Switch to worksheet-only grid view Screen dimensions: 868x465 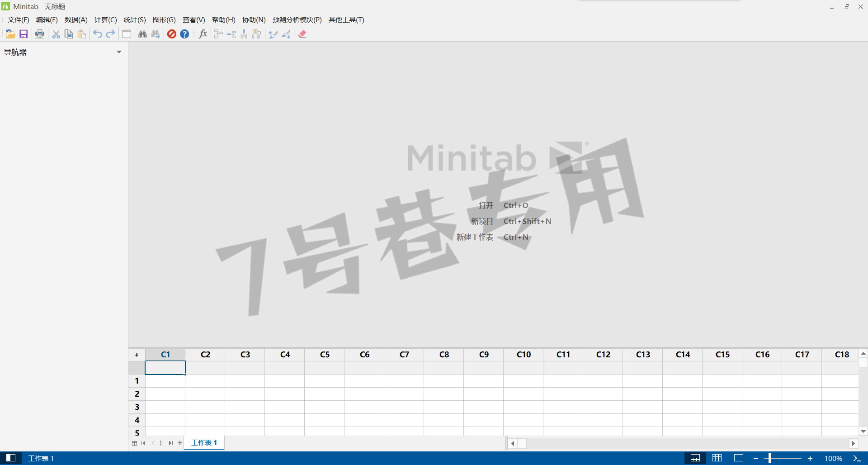[717, 458]
